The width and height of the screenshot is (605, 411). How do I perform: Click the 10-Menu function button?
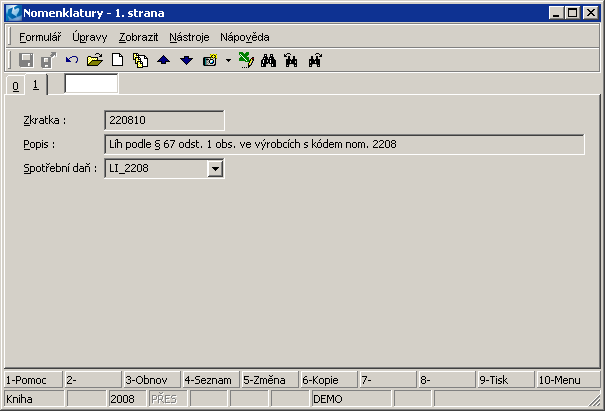click(569, 380)
